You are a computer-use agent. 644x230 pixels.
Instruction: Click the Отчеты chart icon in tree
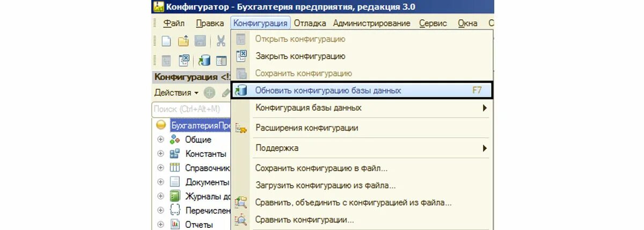175,224
